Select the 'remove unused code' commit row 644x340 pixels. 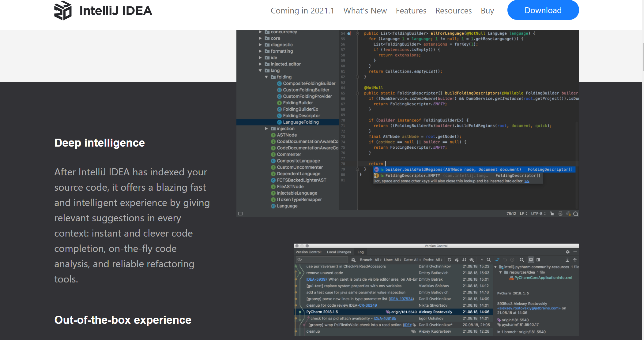[x=393, y=273]
